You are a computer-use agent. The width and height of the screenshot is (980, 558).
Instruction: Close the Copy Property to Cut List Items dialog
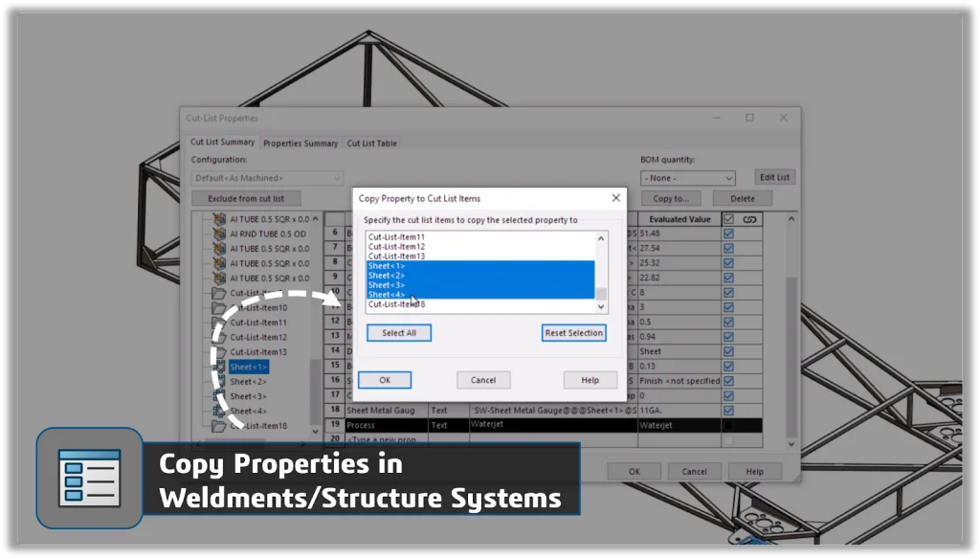615,198
